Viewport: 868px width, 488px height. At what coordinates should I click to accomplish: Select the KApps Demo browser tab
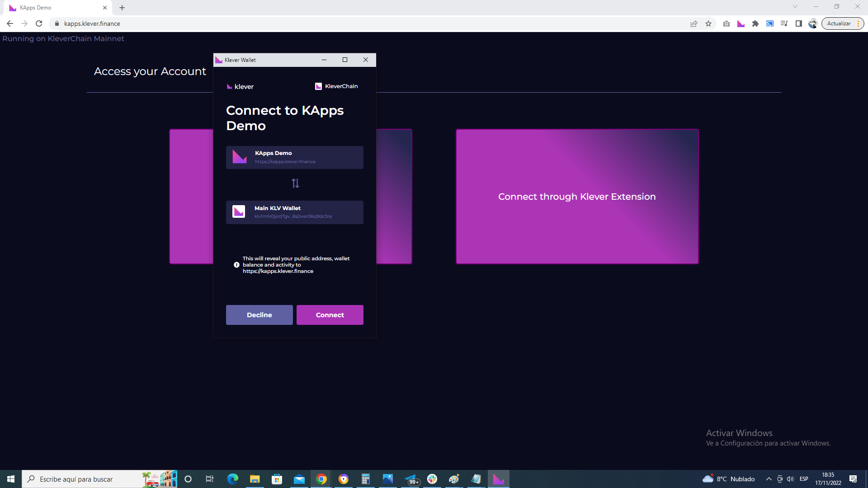59,8
